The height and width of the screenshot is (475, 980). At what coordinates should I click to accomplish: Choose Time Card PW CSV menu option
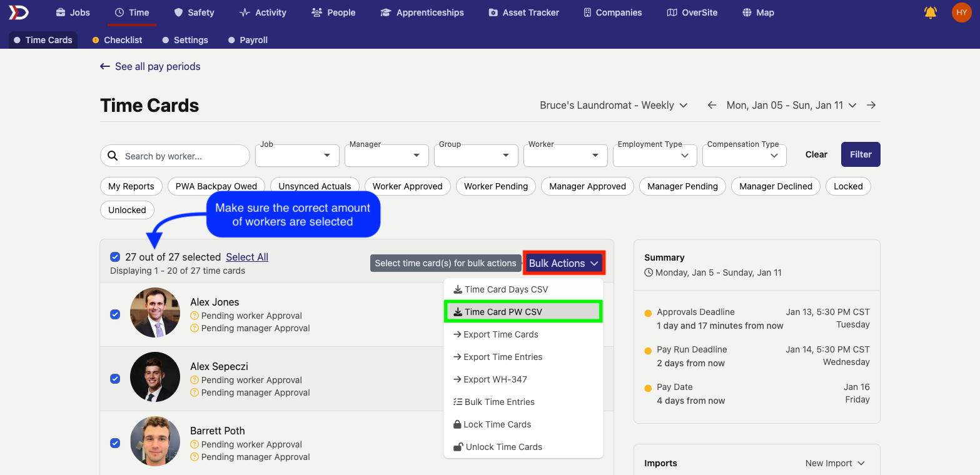click(503, 312)
